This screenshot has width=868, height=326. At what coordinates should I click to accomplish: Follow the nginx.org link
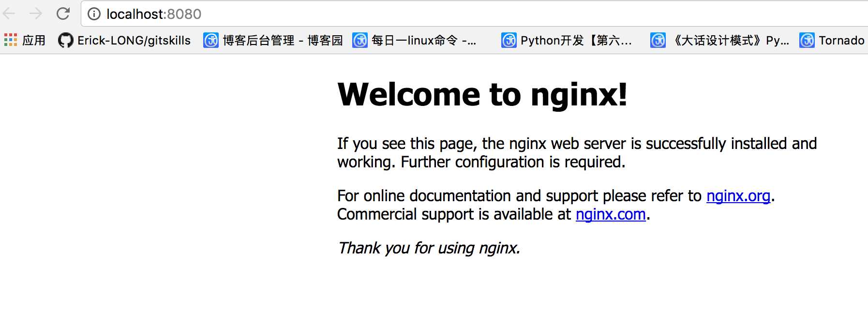click(738, 196)
